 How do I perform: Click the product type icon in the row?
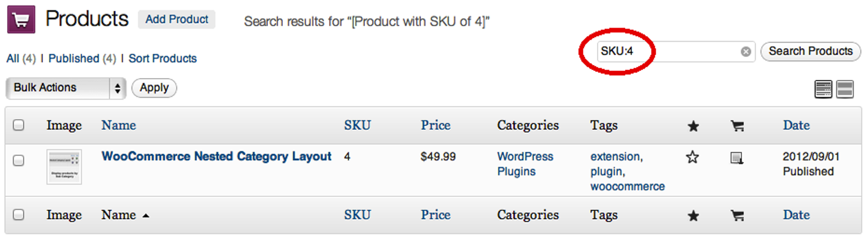(x=736, y=158)
